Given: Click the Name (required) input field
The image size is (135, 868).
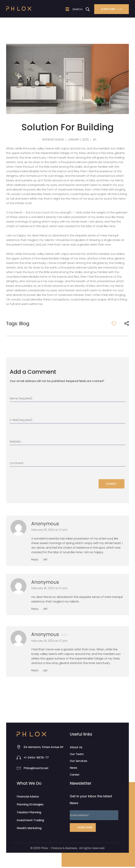Looking at the screenshot, I should tap(67, 398).
